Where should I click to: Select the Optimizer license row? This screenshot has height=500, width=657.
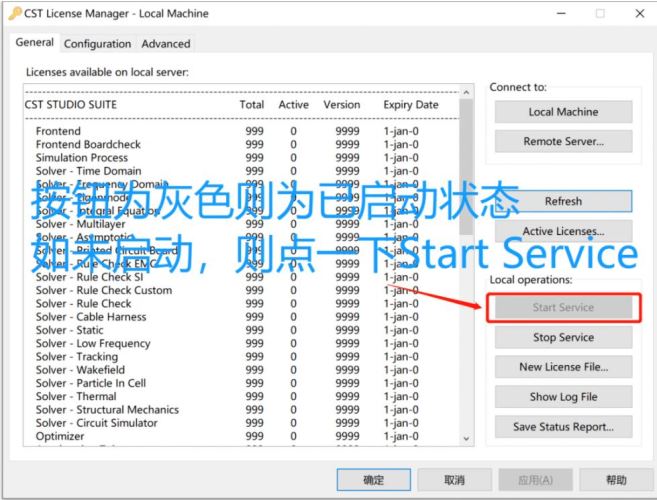point(241,436)
